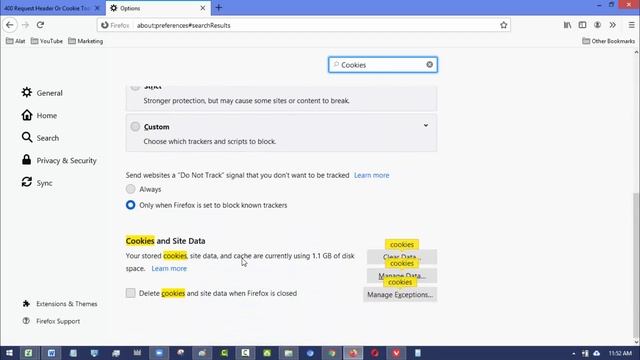The image size is (640, 360).
Task: Open the Windows Start button
Action: 9,353
